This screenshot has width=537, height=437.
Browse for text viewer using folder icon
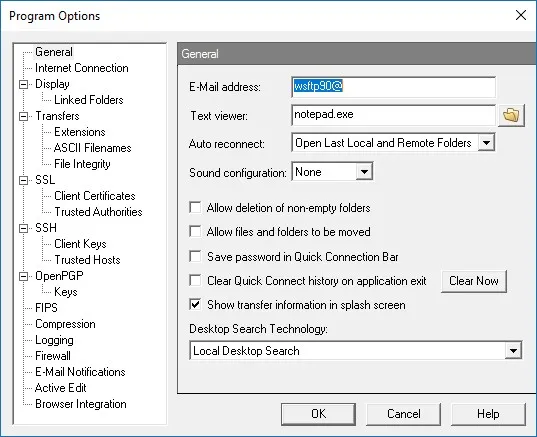pyautogui.click(x=511, y=115)
